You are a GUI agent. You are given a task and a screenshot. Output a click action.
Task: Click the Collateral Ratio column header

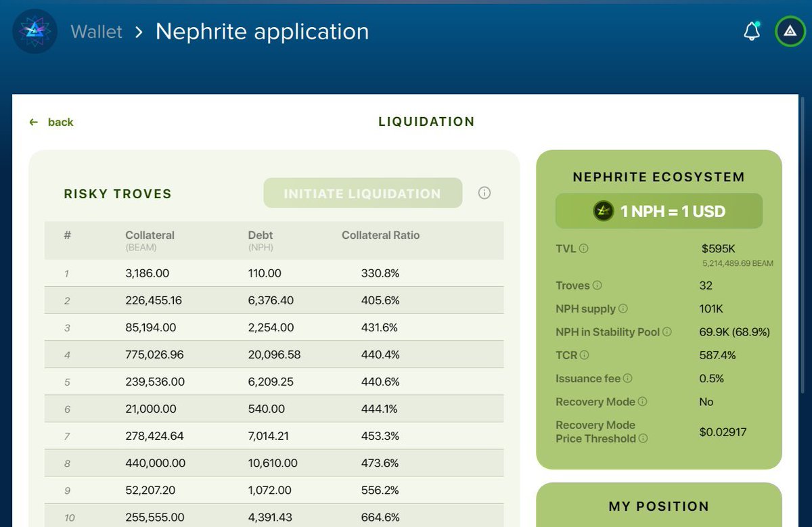[x=380, y=235]
